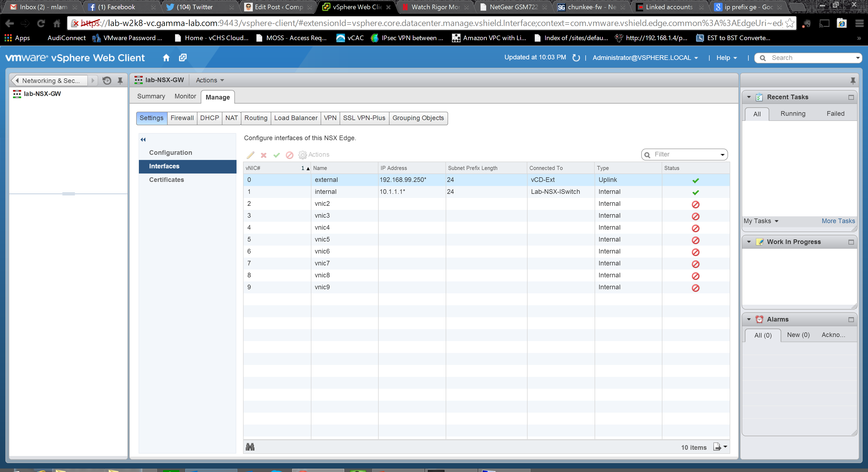Click the red disconnect interface icon
Viewport: 868px width, 472px height.
pos(289,155)
